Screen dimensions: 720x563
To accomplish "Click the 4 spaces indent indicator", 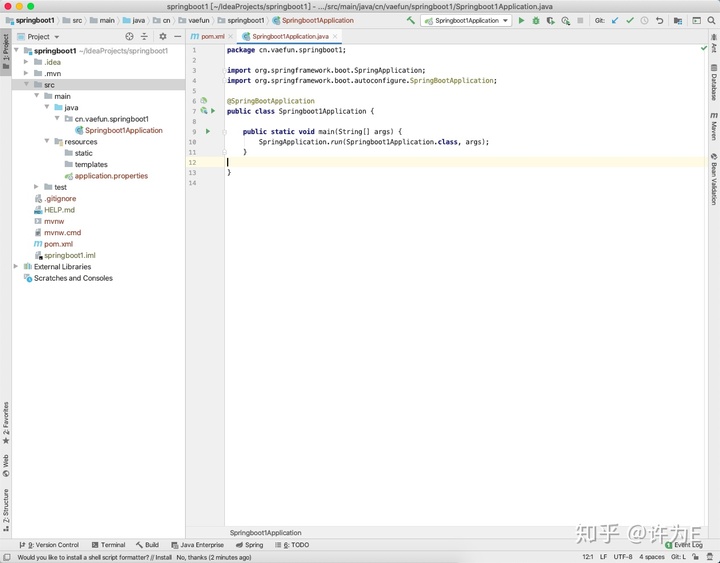I will [x=652, y=557].
